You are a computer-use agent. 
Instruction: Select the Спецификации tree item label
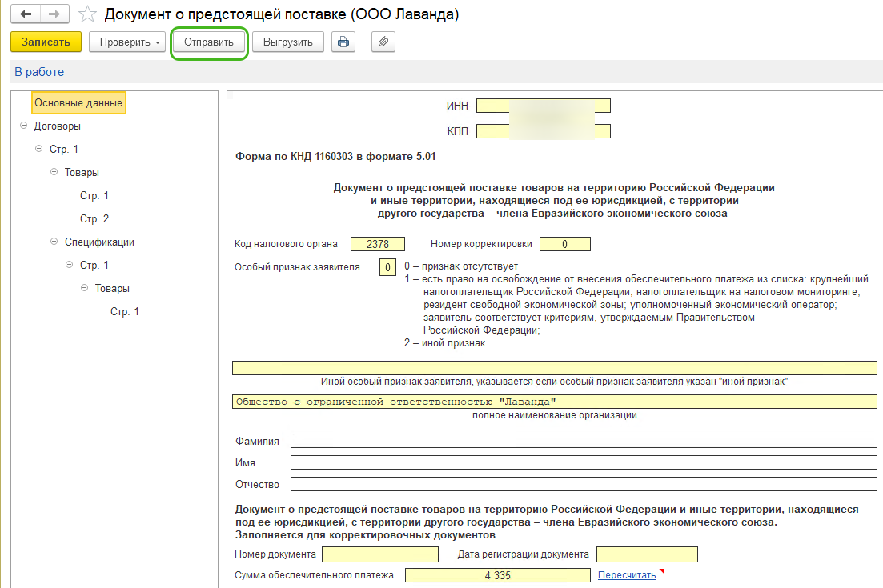tap(100, 242)
